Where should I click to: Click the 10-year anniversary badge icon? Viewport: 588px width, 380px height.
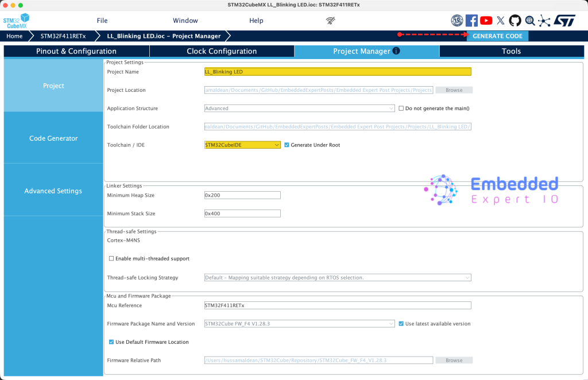tap(457, 21)
